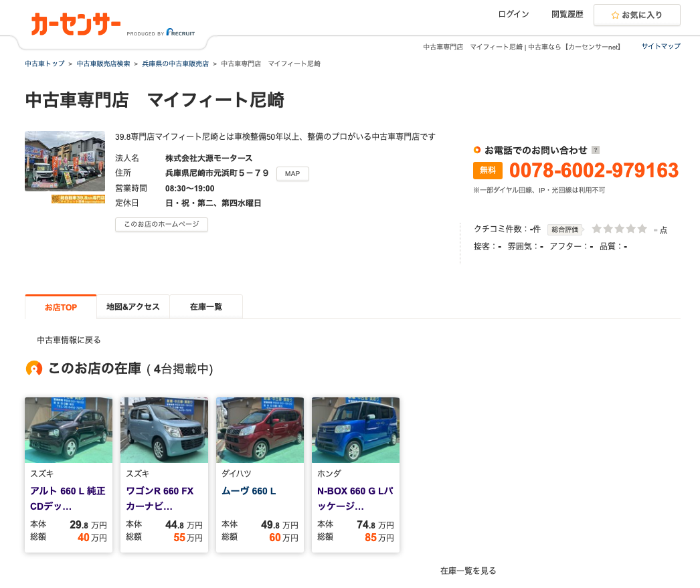Go to 中古車トップ breadcrumb

45,64
